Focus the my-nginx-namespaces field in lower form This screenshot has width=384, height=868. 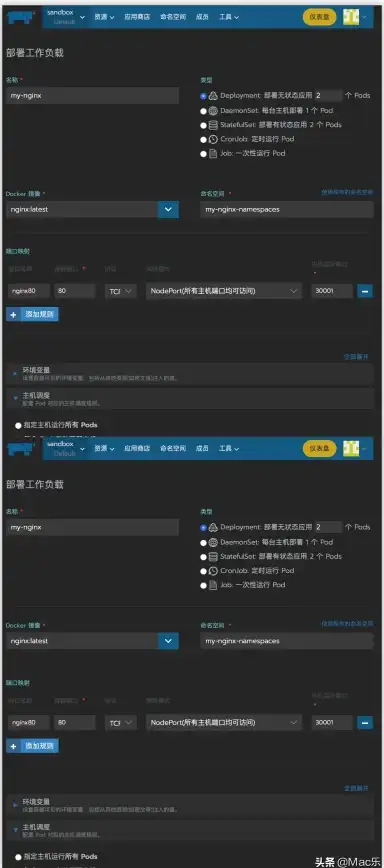287,641
